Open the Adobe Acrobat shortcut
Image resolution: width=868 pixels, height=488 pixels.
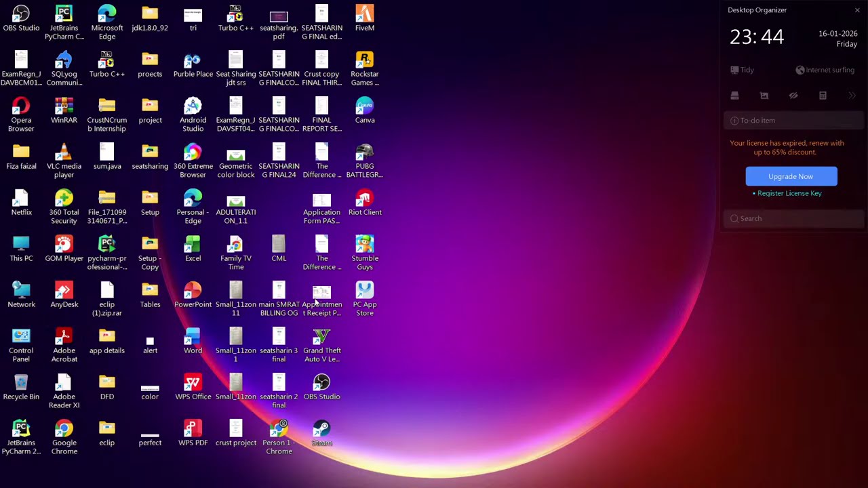tap(64, 345)
